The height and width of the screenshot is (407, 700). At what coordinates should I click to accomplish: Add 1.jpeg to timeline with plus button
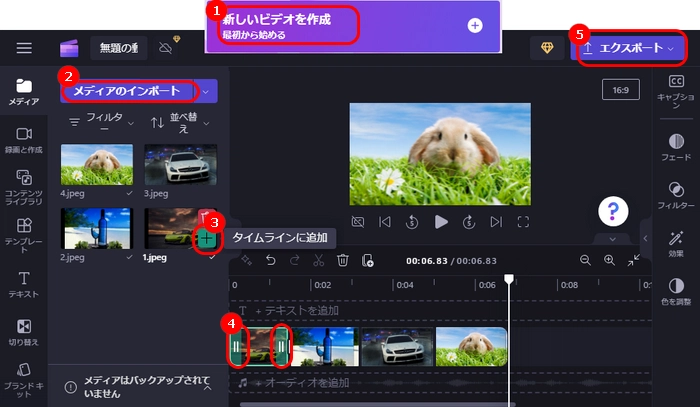tap(206, 239)
